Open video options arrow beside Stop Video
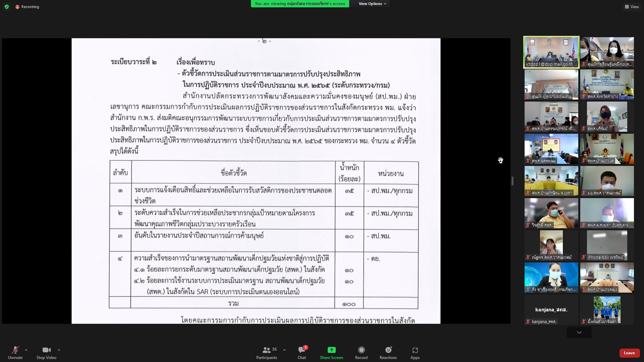 click(59, 350)
